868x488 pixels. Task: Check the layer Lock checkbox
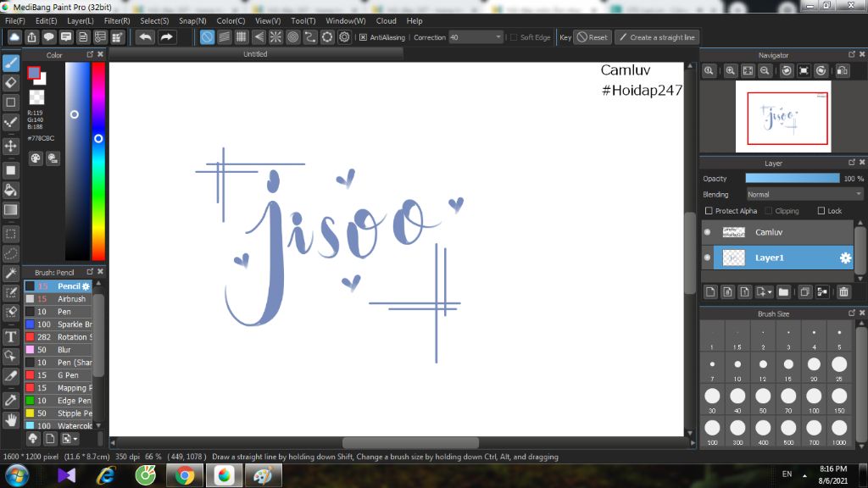821,211
